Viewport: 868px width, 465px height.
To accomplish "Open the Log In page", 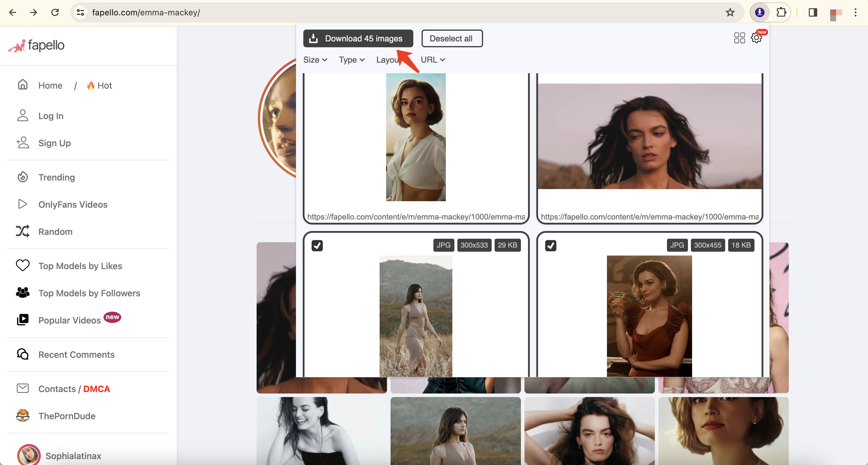I will point(51,116).
